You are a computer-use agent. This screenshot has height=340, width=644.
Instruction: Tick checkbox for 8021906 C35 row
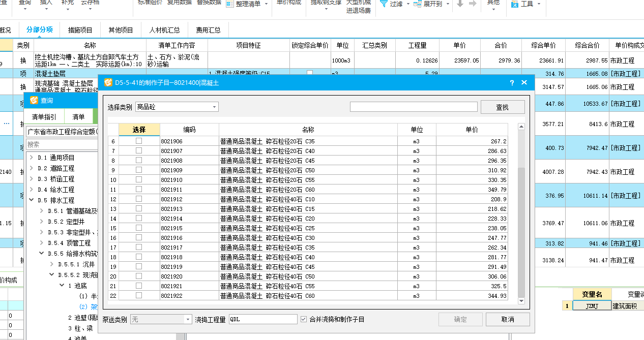click(x=138, y=141)
